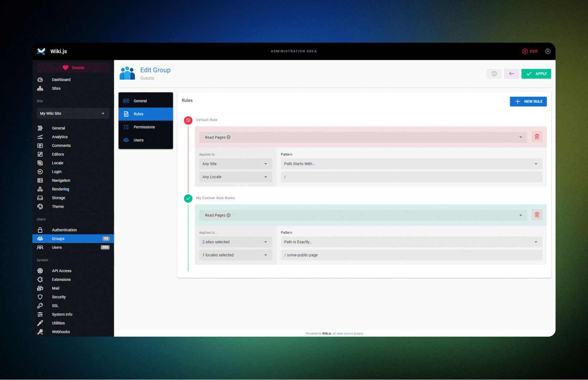This screenshot has height=380, width=588.
Task: Click the Login arrow icon
Action: point(40,172)
